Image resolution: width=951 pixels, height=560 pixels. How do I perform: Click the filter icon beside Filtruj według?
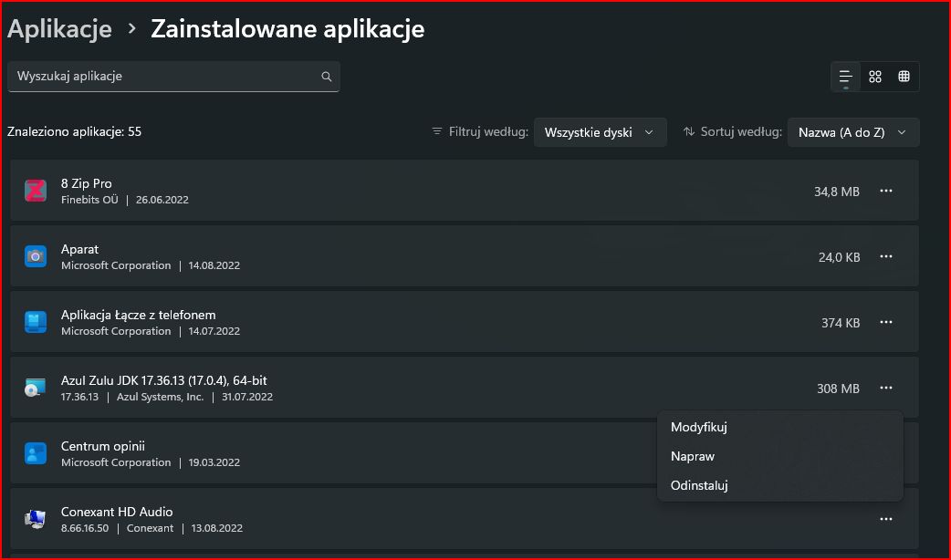click(x=436, y=131)
